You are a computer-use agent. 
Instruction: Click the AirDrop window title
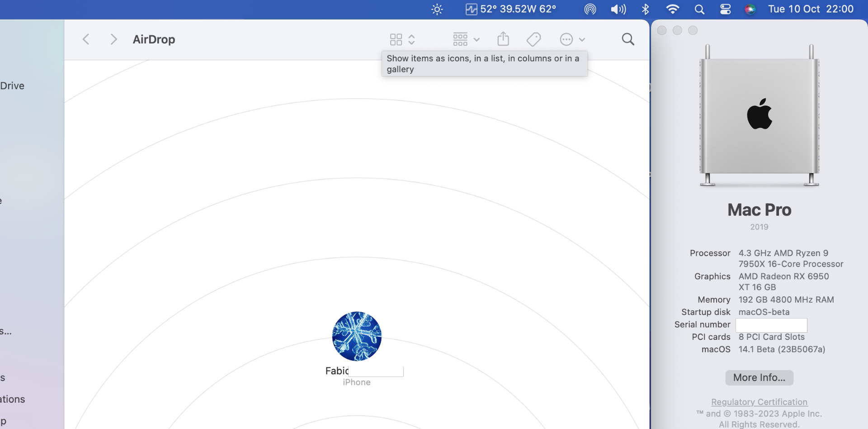(x=154, y=39)
